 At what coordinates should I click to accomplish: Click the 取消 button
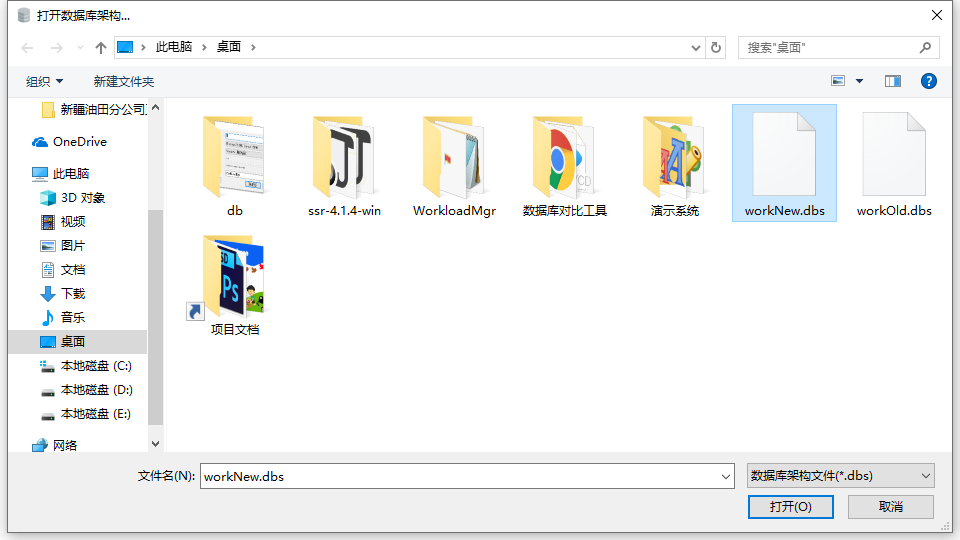click(890, 507)
